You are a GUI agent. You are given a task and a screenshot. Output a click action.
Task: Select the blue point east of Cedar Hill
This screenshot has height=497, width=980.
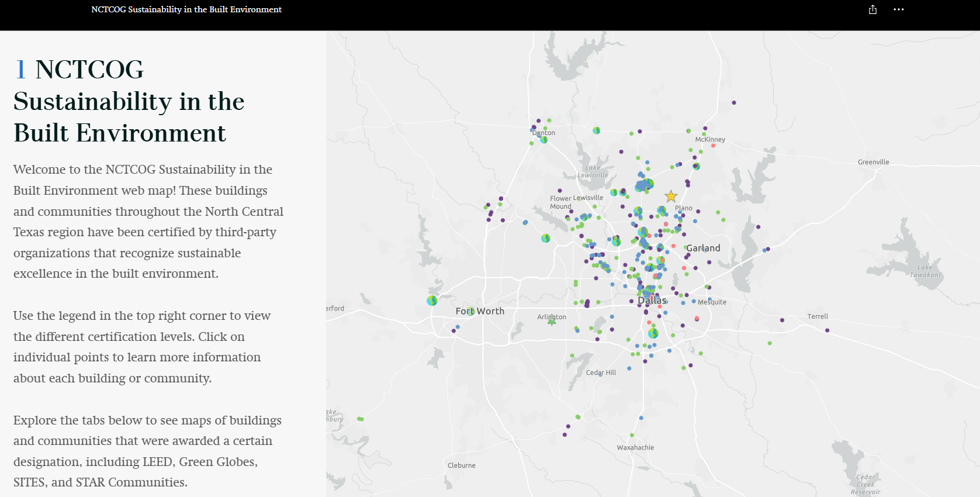coord(629,368)
